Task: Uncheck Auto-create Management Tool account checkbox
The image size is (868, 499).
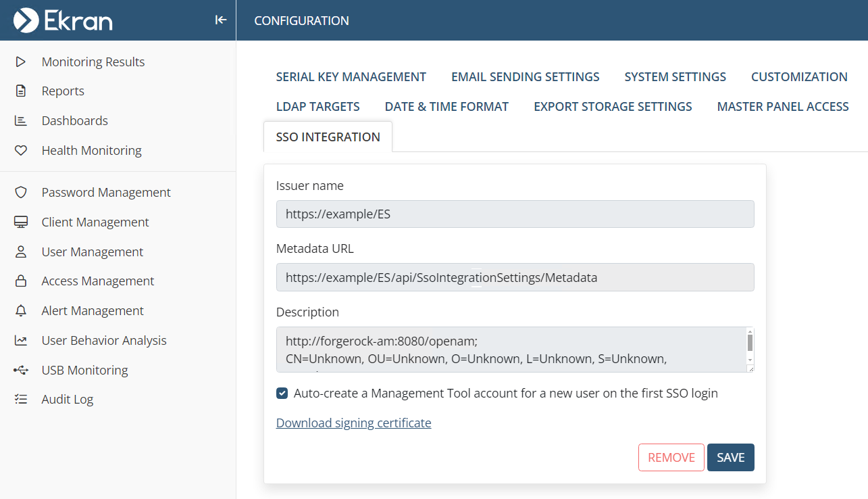Action: pos(282,394)
